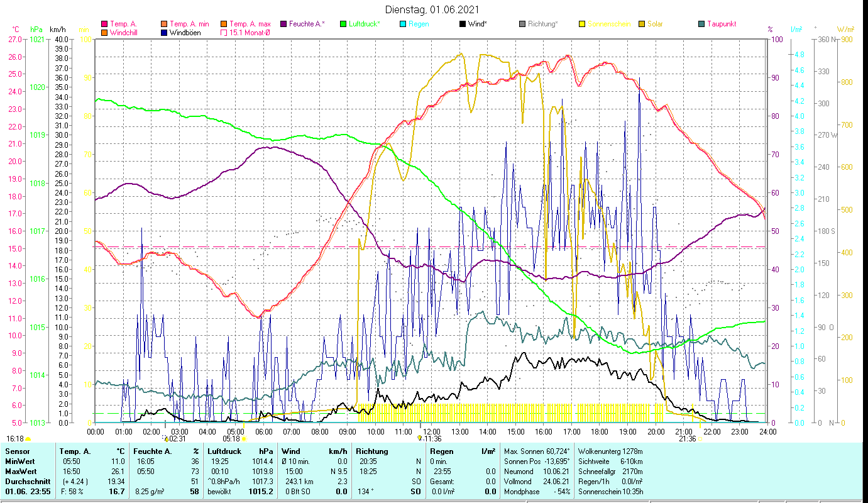This screenshot has width=868, height=503.
Task: Click the Richtung table header
Action: [372, 451]
